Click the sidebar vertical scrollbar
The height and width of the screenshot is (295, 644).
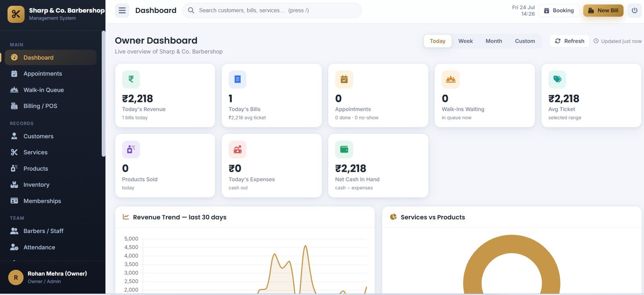(x=103, y=94)
